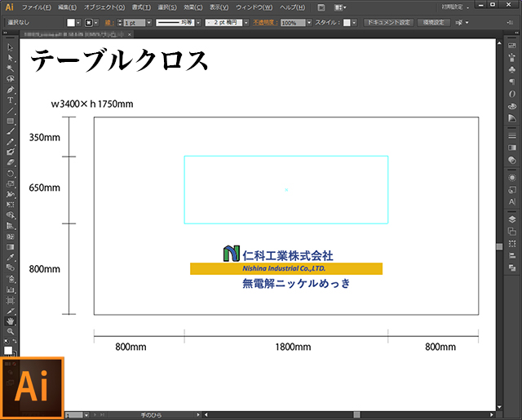This screenshot has height=420, width=522.
Task: Click the fill color swatch in control bar
Action: pos(71,23)
